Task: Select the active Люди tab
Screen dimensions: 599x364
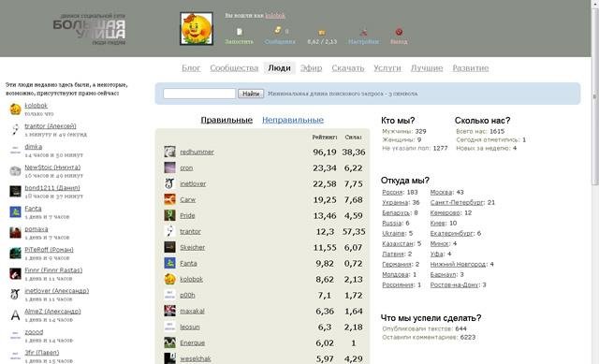Action: tap(279, 68)
